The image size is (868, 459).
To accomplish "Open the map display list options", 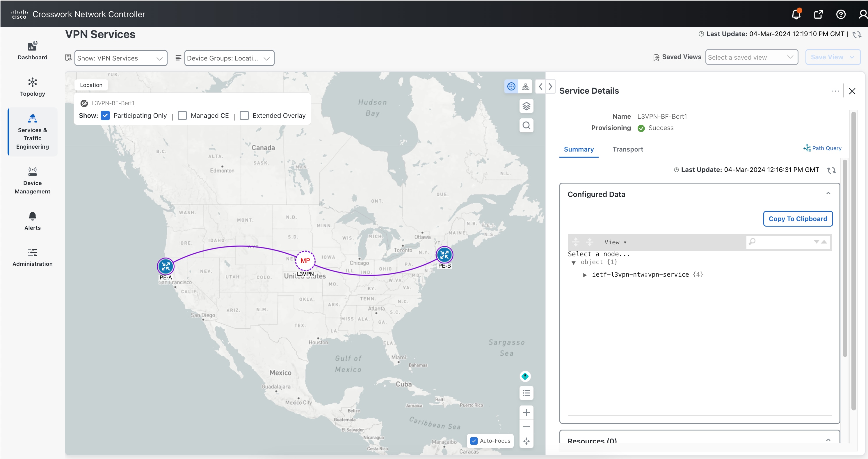I will tap(526, 393).
